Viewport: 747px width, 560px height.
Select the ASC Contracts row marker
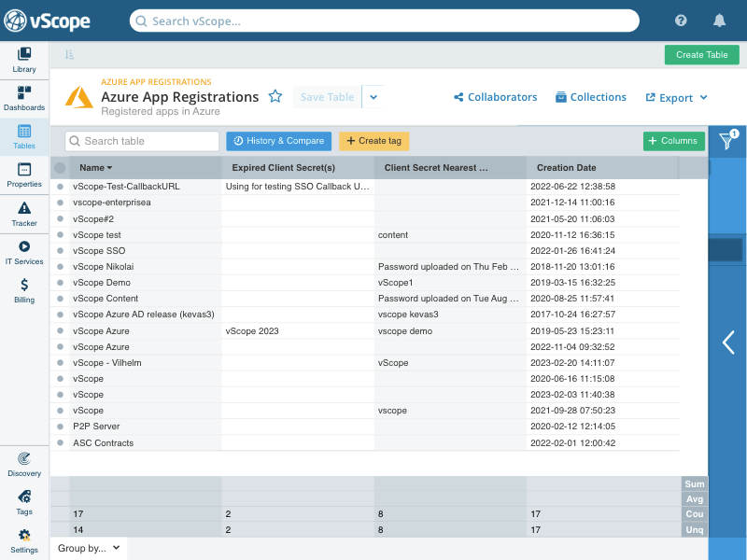60,442
